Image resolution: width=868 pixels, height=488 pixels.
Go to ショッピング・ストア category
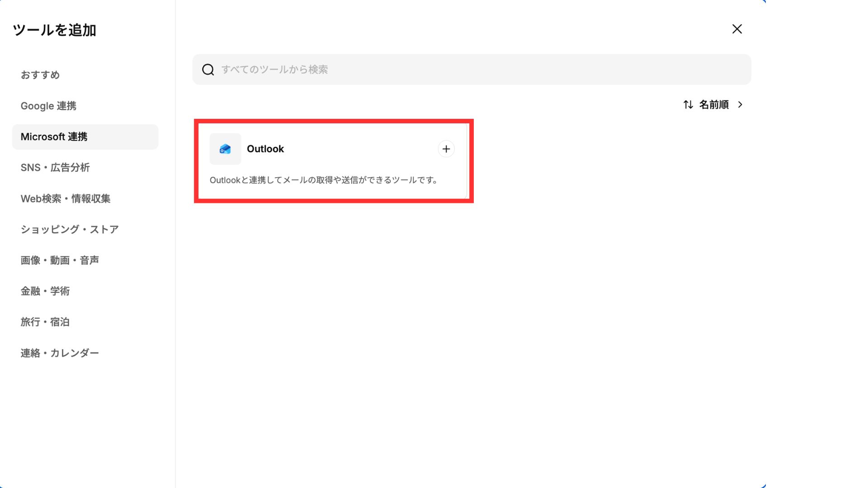pyautogui.click(x=70, y=230)
